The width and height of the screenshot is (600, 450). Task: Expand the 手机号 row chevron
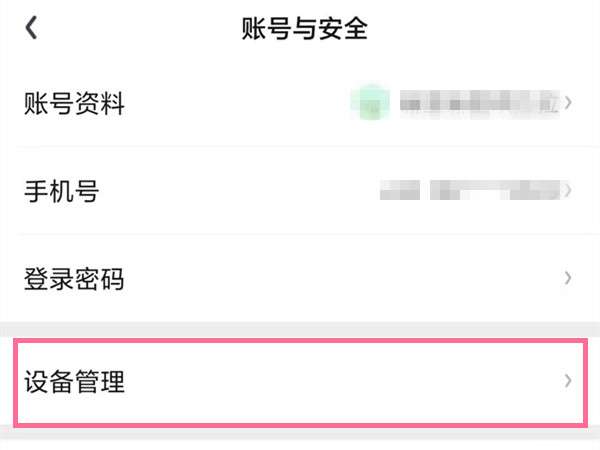[x=568, y=190]
